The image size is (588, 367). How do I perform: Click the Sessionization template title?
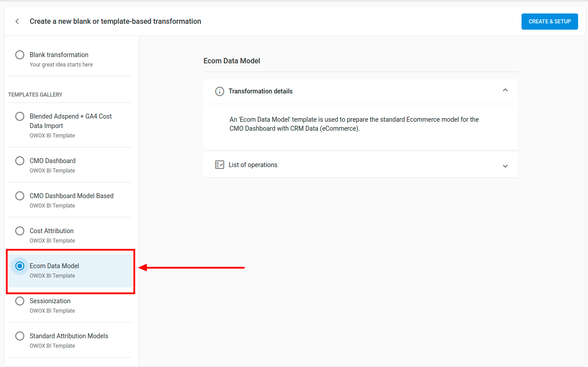pyautogui.click(x=50, y=301)
